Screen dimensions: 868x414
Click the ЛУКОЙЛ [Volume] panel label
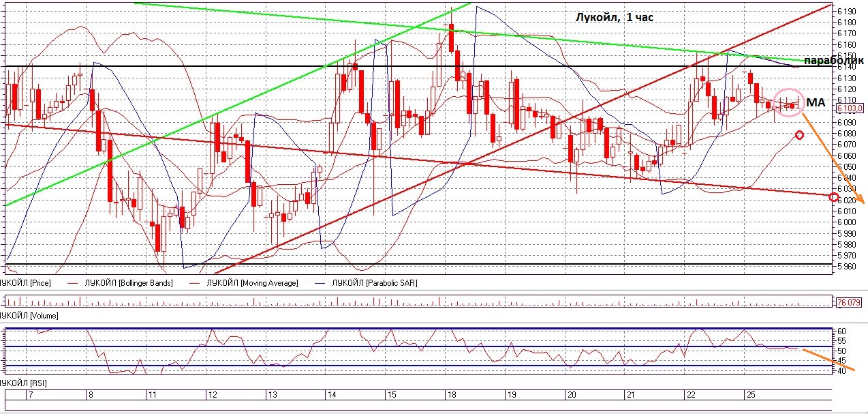coord(29,316)
